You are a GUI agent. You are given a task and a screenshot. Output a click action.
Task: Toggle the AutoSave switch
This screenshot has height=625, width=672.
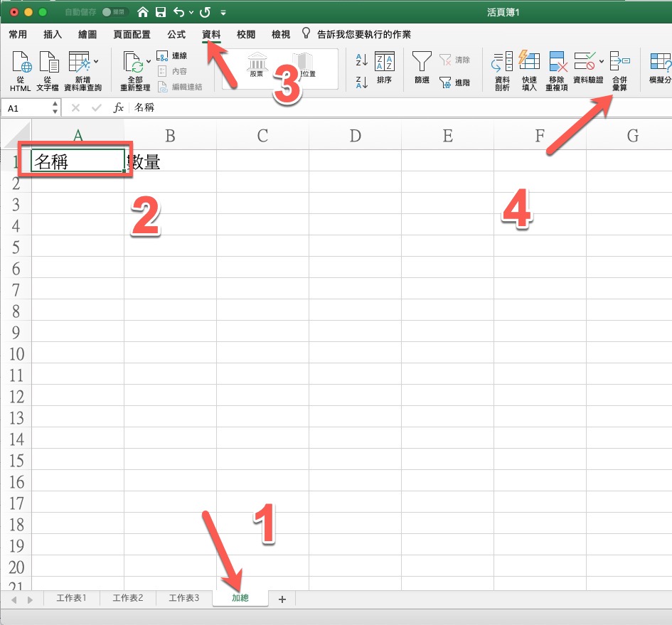click(114, 12)
